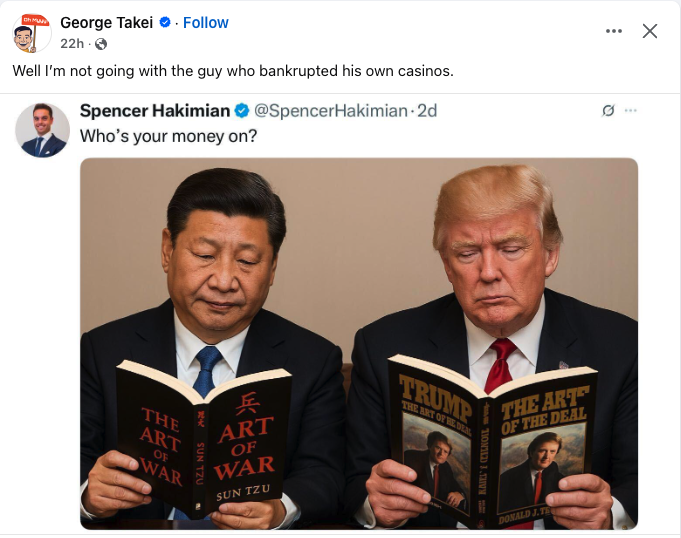
Task: Open the shared photo of two men reading
Action: 359,343
